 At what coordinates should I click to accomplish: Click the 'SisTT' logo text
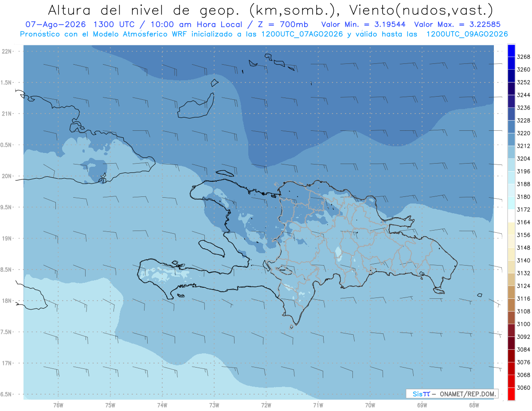pyautogui.click(x=421, y=394)
